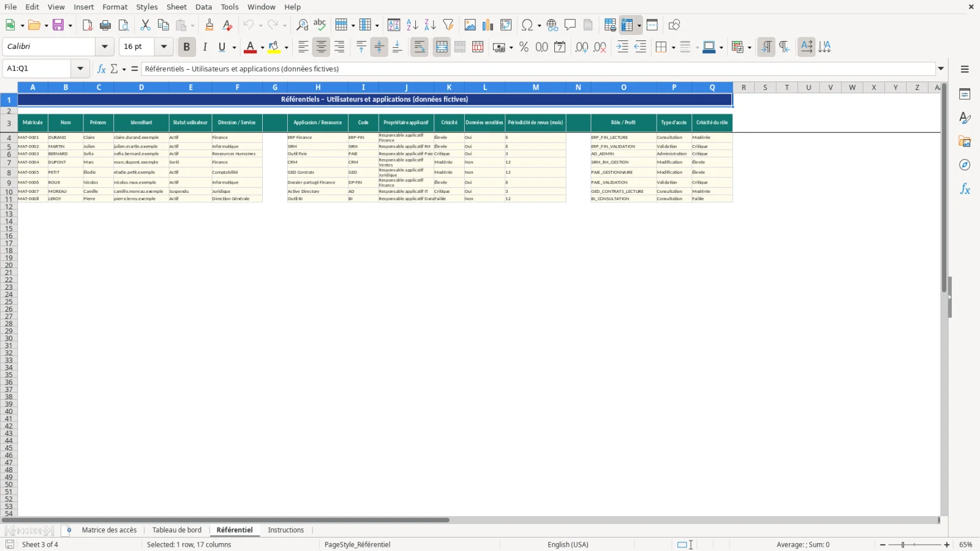Open the Gallery in the sidebar
This screenshot has height=551, width=980.
[x=965, y=141]
